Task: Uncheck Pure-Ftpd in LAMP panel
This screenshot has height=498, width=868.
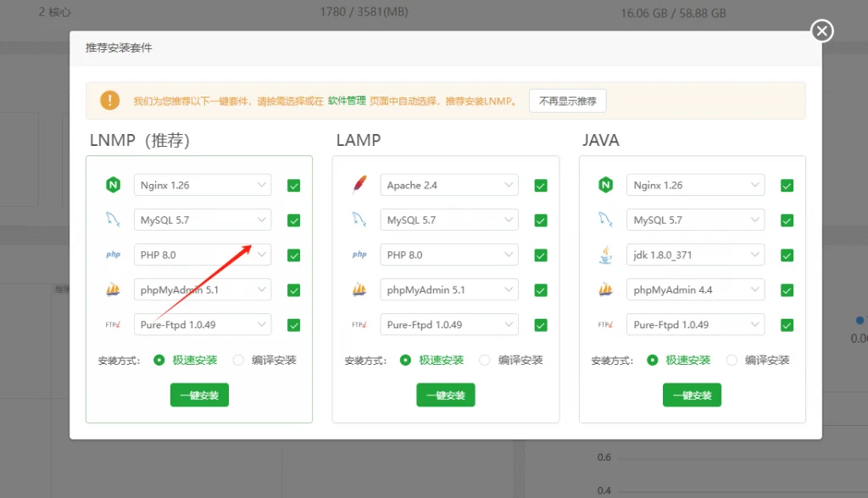Action: 541,325
